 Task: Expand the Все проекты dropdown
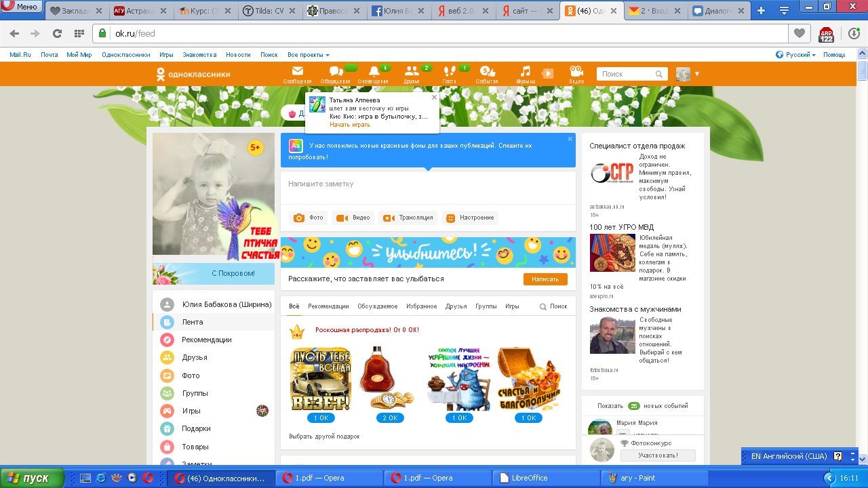tap(309, 55)
